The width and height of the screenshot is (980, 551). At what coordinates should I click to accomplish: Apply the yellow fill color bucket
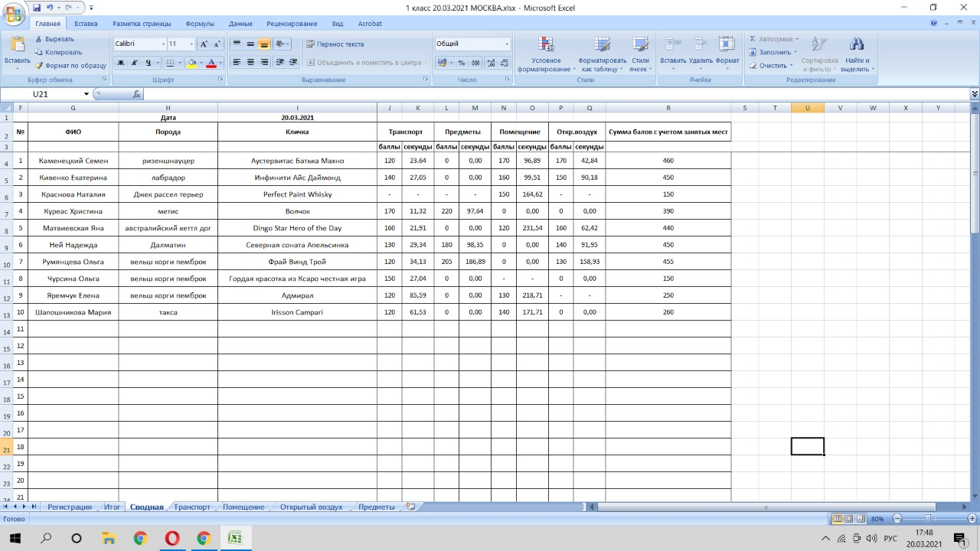click(192, 63)
